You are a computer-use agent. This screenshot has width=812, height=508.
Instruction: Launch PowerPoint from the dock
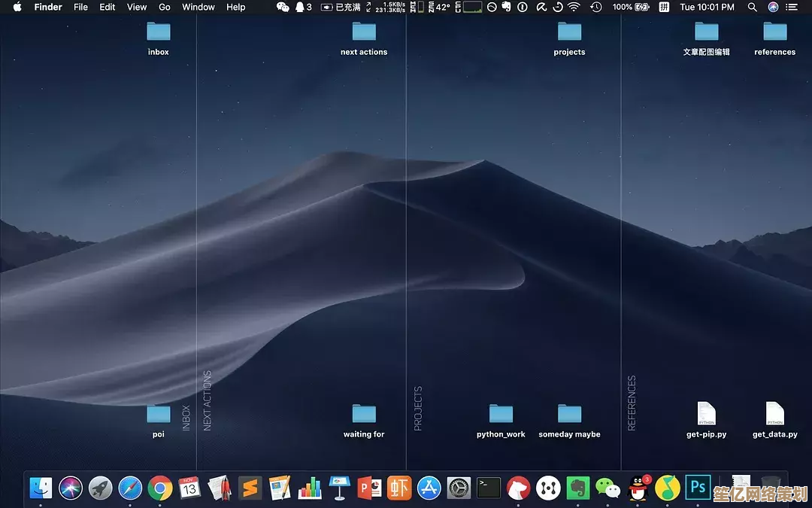[369, 488]
